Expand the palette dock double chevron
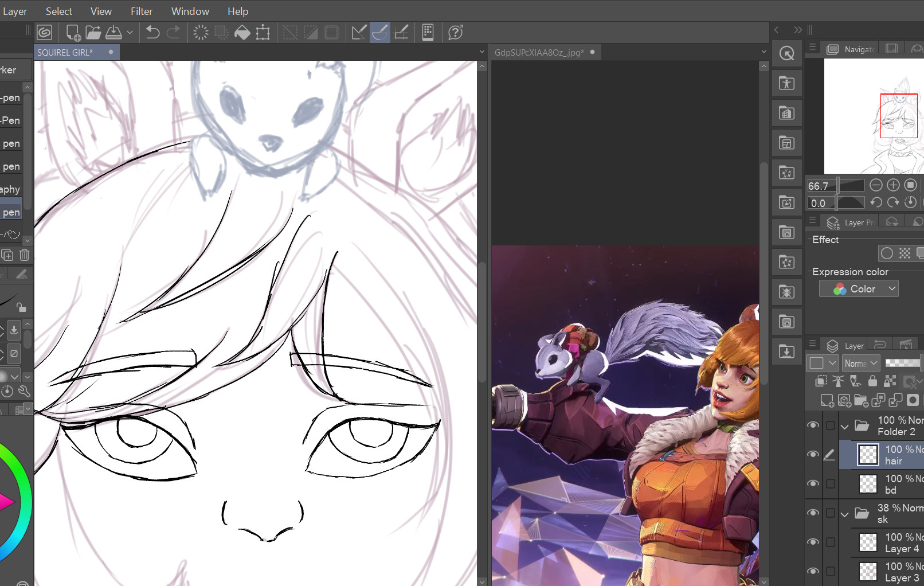 (798, 30)
